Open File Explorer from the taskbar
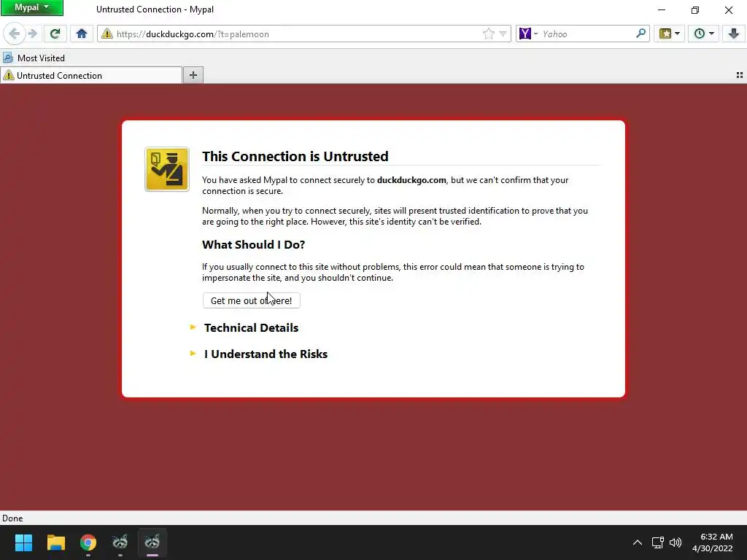The height and width of the screenshot is (560, 747). pos(55,542)
